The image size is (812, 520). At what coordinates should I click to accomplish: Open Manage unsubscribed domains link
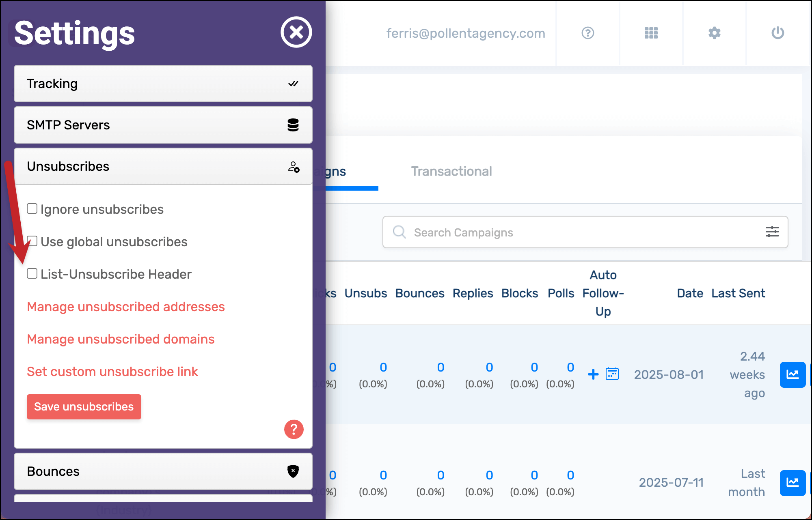pyautogui.click(x=121, y=339)
